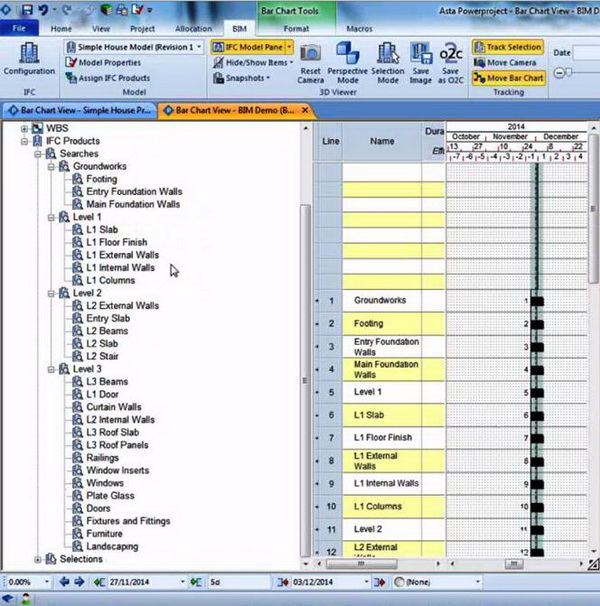Open the Snapshots dropdown
This screenshot has height=606, width=600.
pos(268,78)
